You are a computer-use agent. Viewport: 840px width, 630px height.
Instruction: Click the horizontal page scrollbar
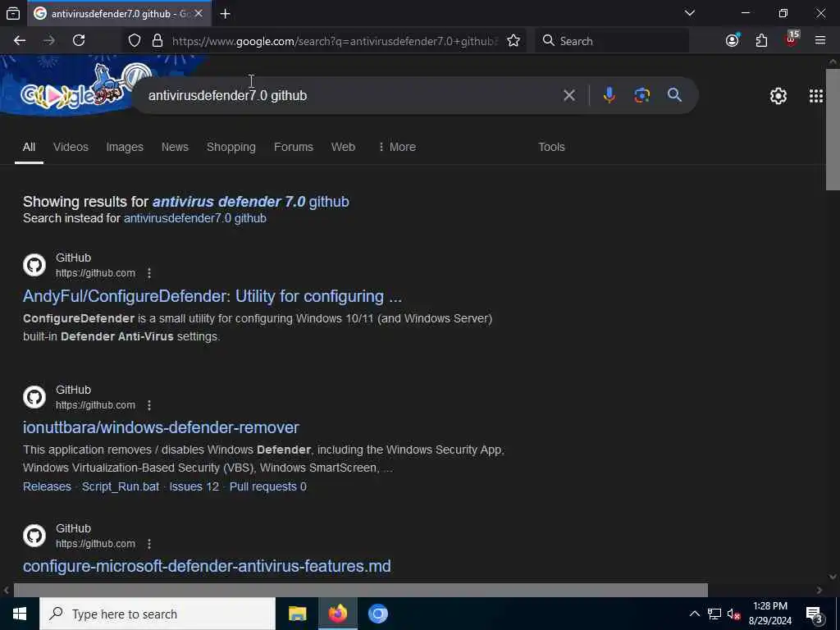click(x=361, y=590)
